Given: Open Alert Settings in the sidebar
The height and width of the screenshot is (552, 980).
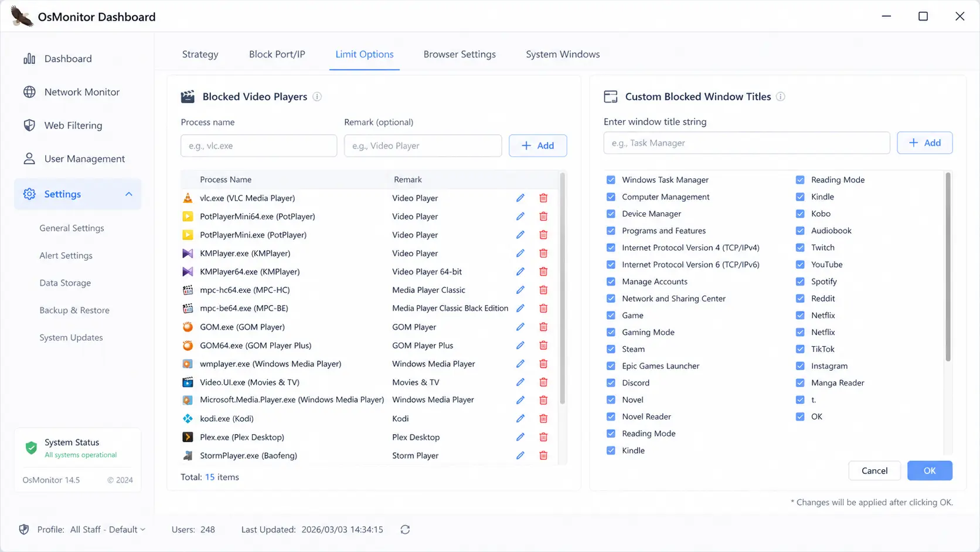Looking at the screenshot, I should click(66, 256).
